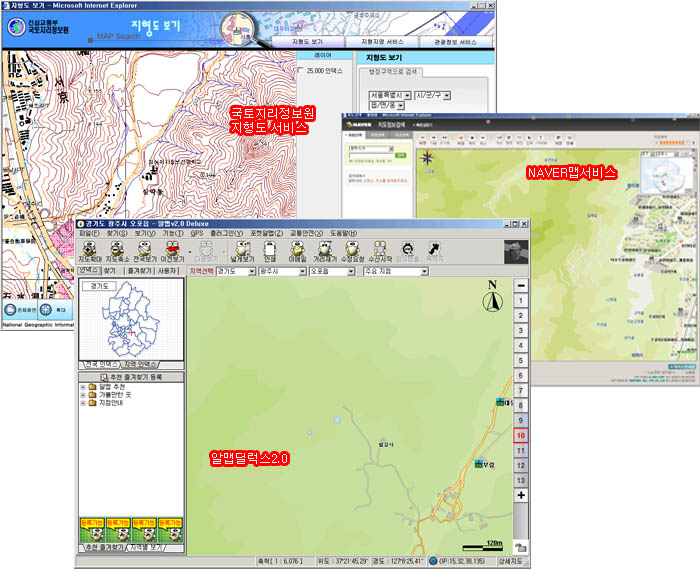Viewport: 700px width, 569px height.
Task: Select the 거리재기 (measure distance) tool icon
Action: 325,250
